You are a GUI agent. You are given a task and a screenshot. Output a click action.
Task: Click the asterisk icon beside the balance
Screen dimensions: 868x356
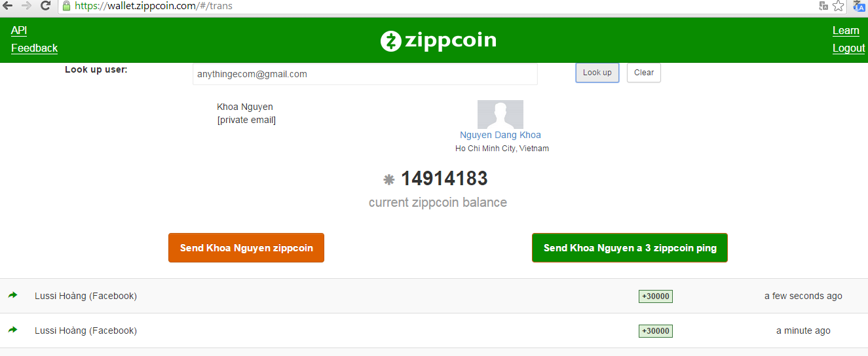[x=388, y=179]
